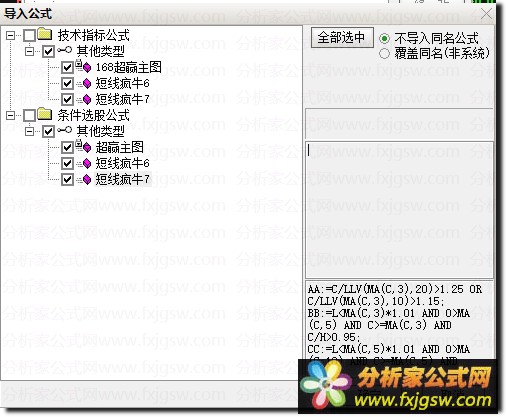The width and height of the screenshot is (508, 417).
Task: Uncheck 短线疯牛6 checkbox under 技术指标公式
Action: click(67, 83)
